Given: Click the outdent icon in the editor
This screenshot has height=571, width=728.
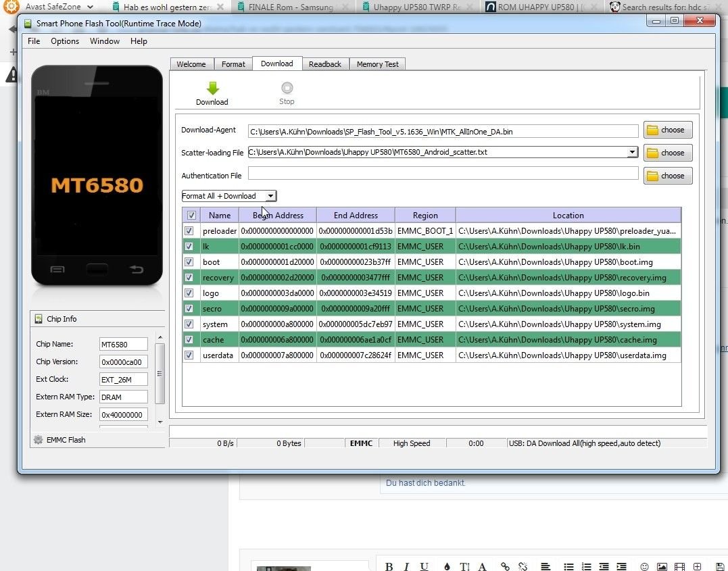Looking at the screenshot, I should [x=604, y=566].
